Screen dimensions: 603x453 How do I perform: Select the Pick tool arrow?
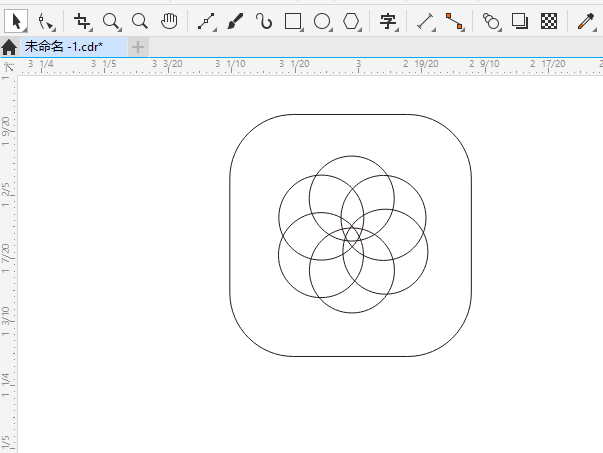point(16,21)
